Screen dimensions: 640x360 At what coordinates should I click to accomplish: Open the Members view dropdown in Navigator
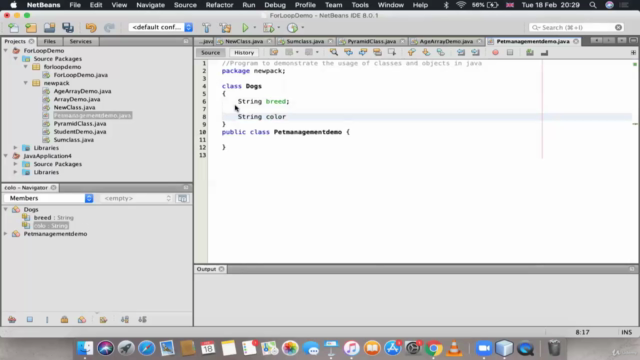coord(49,198)
